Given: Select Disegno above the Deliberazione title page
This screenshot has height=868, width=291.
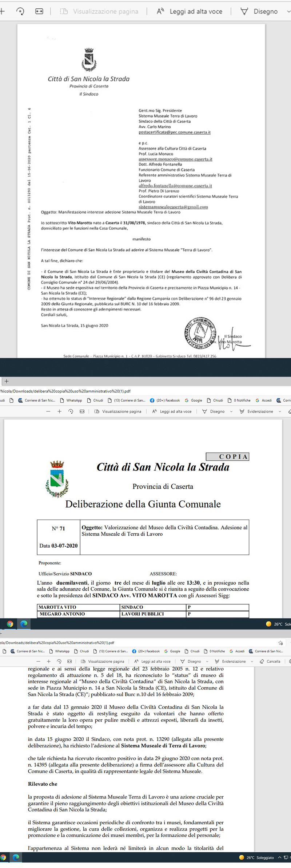Looking at the screenshot, I should click(x=214, y=411).
